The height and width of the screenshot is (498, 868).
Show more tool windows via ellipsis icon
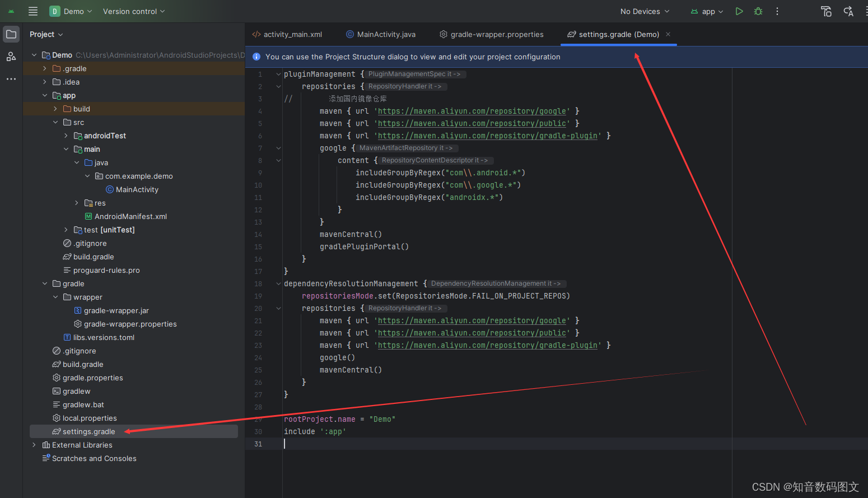point(11,78)
